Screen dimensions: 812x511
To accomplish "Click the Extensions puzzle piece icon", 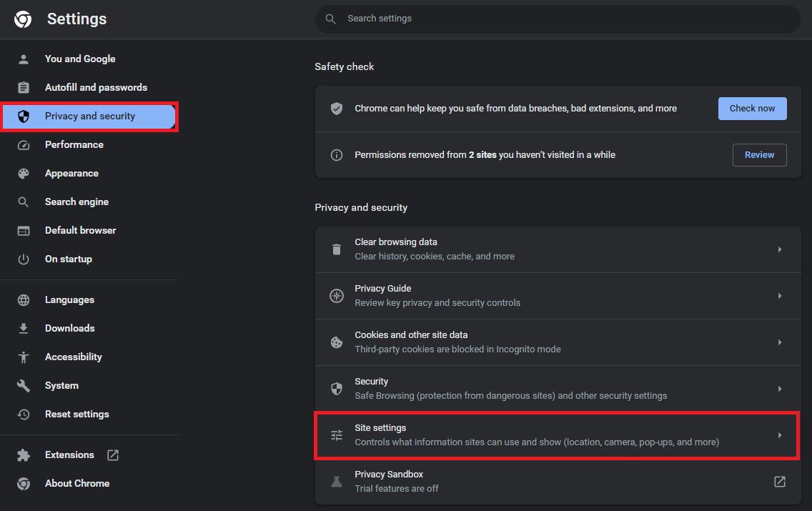I will (x=24, y=455).
